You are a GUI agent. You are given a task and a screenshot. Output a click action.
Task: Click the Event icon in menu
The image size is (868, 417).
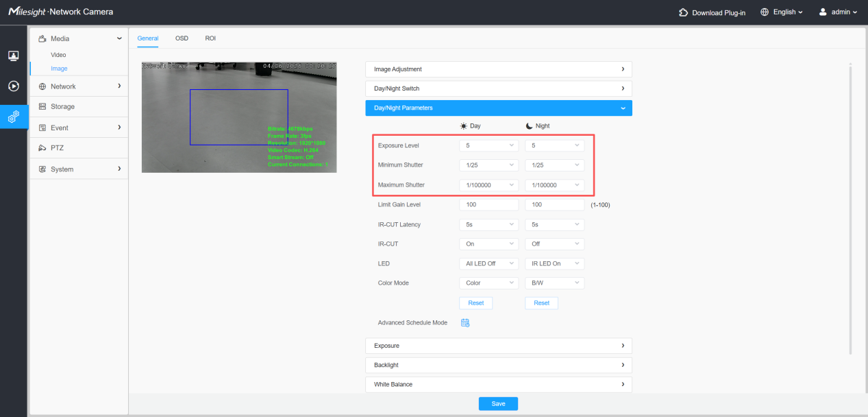tap(42, 128)
